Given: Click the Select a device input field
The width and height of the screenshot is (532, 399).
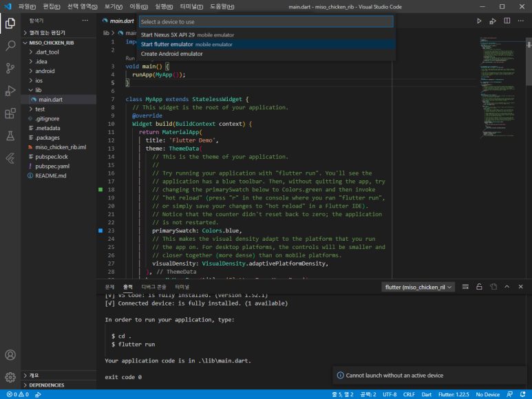Looking at the screenshot, I should point(266,22).
